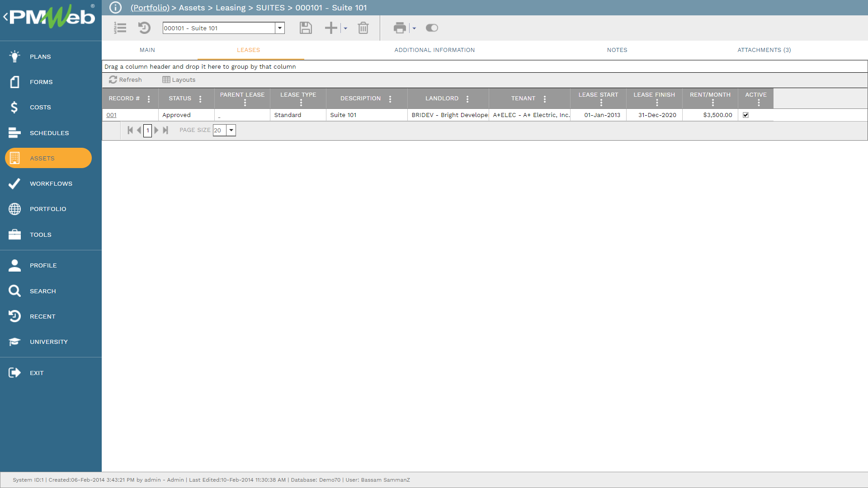Click the Print icon
Image resolution: width=868 pixels, height=488 pixels.
(x=400, y=28)
